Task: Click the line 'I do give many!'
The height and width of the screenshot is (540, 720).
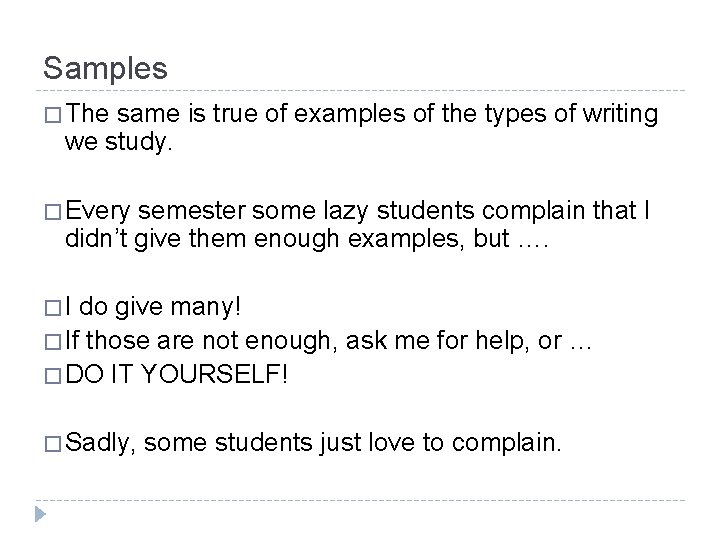Action: 153,307
